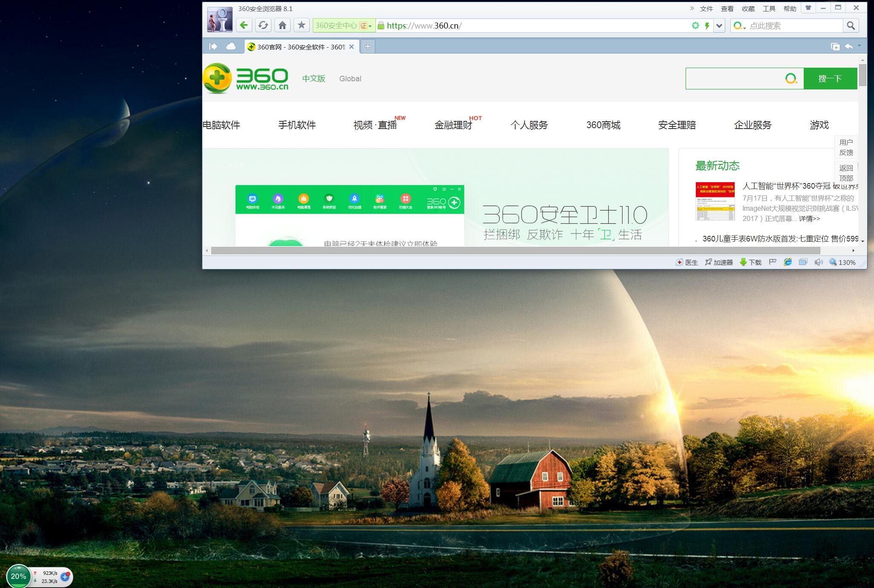Click the user avatar picture in browser
Image resolution: width=874 pixels, height=588 pixels.
pos(219,20)
